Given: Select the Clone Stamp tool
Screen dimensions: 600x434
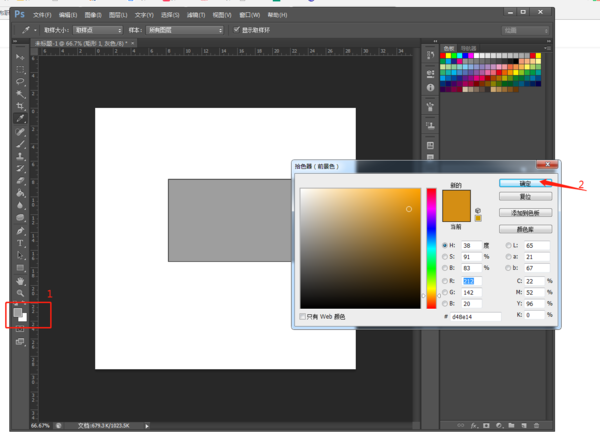Looking at the screenshot, I should click(20, 156).
